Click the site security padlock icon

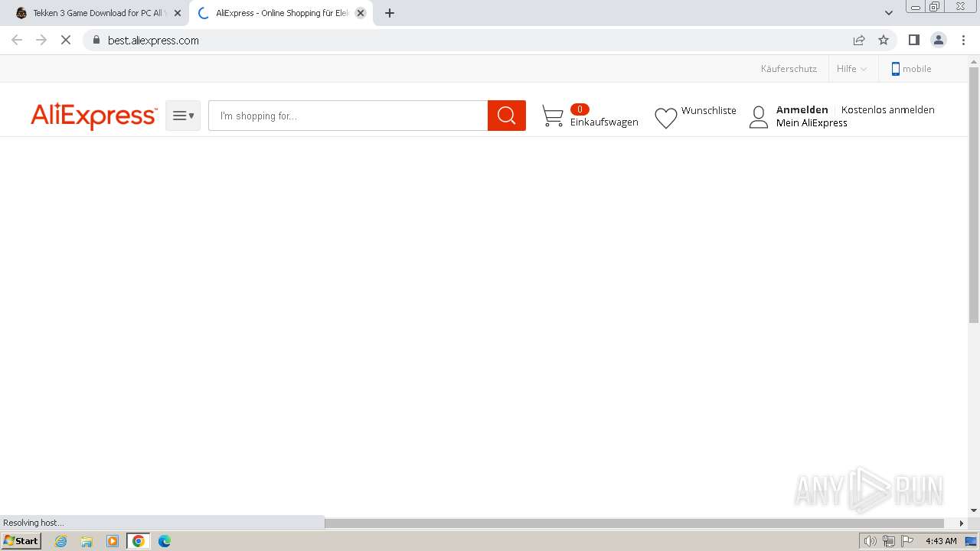coord(96,40)
